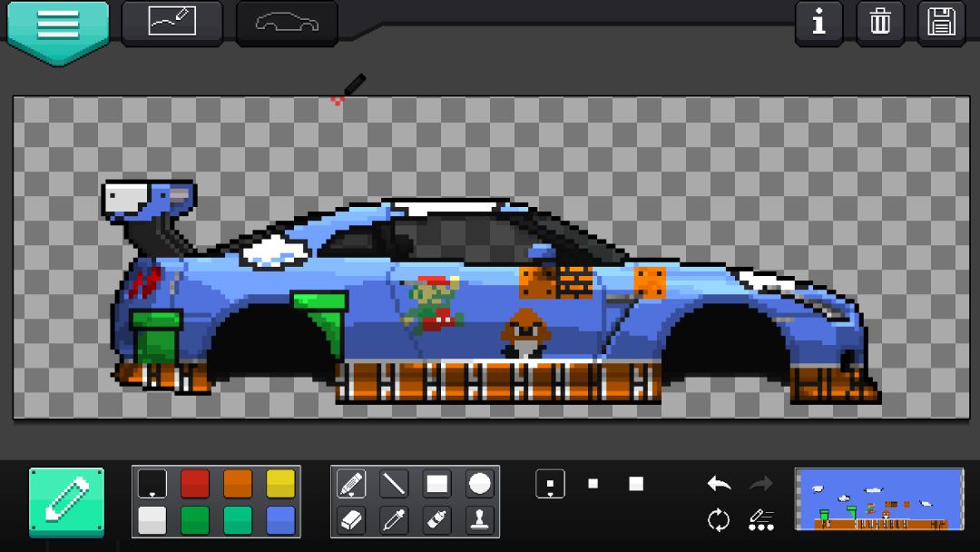Click the Mario sprite on the car
The image size is (980, 552).
point(433,304)
